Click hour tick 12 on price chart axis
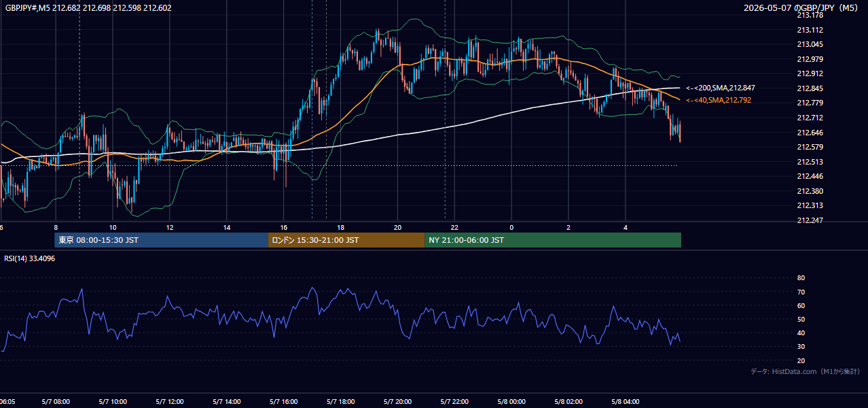 (x=170, y=228)
